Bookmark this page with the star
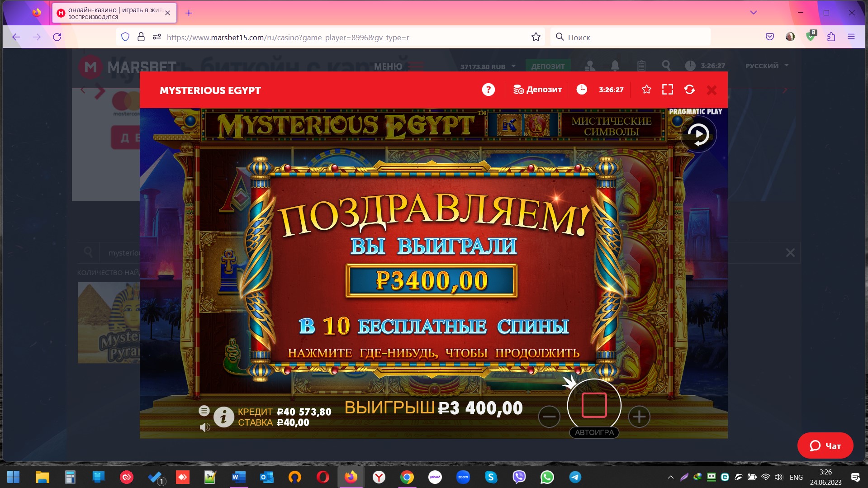Image resolution: width=868 pixels, height=488 pixels. pyautogui.click(x=536, y=37)
